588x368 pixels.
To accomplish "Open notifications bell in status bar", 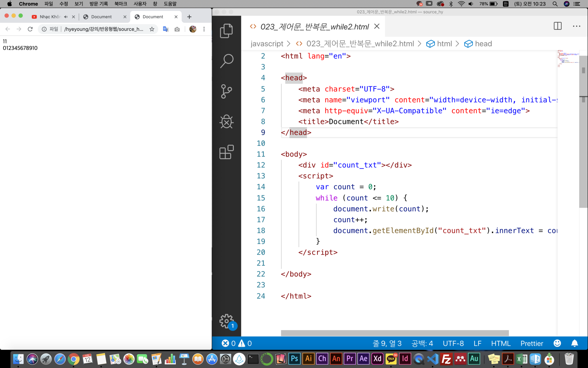I will click(574, 343).
